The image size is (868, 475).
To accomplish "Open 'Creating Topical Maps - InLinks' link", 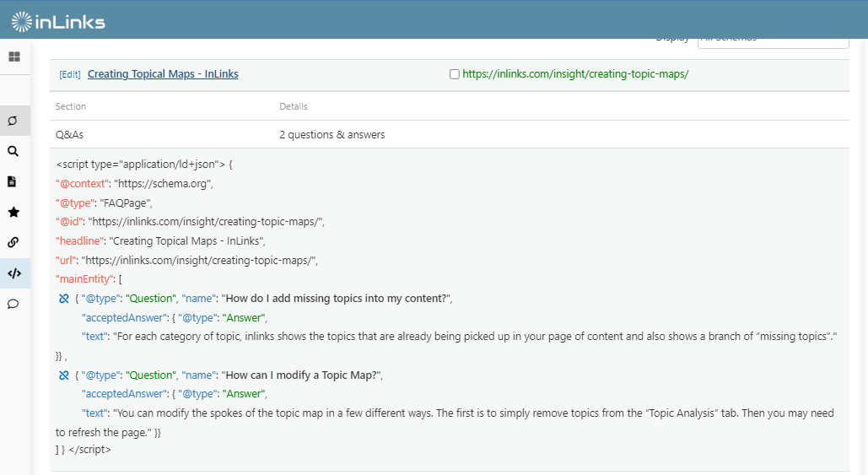I will 163,74.
